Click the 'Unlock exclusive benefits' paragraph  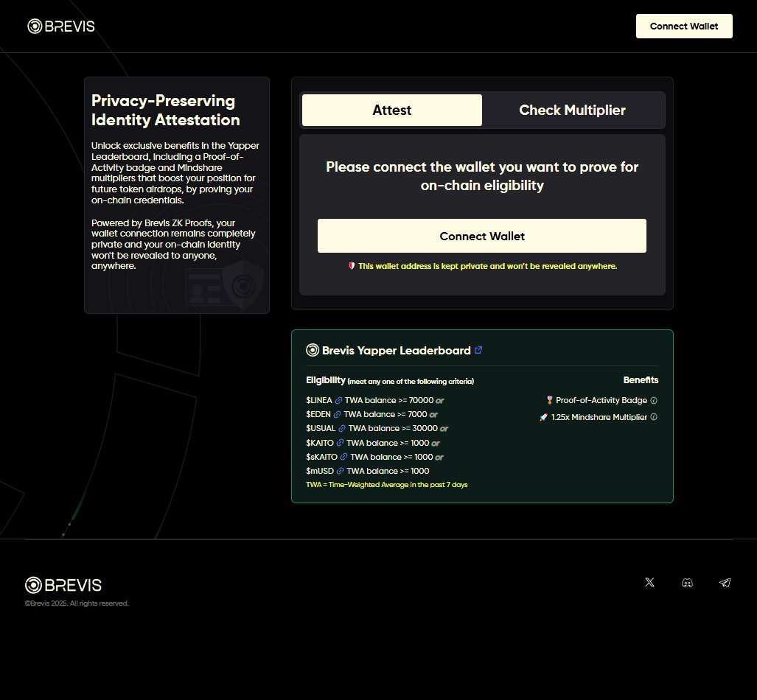pos(175,173)
